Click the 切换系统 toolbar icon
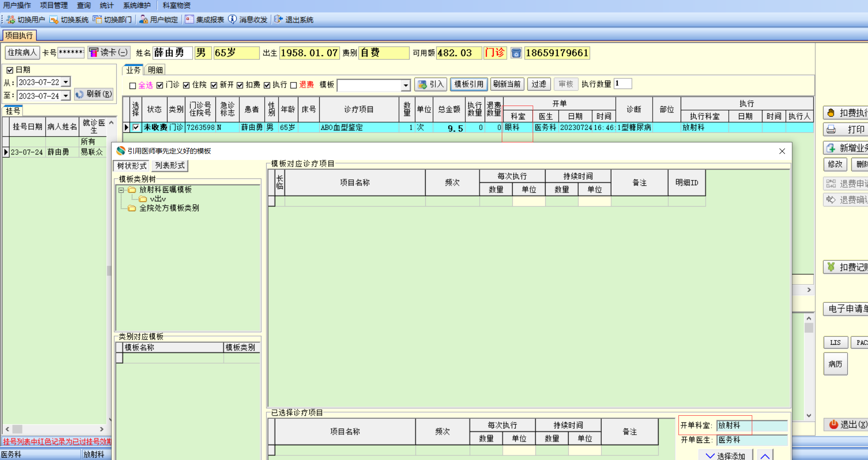 tap(54, 19)
